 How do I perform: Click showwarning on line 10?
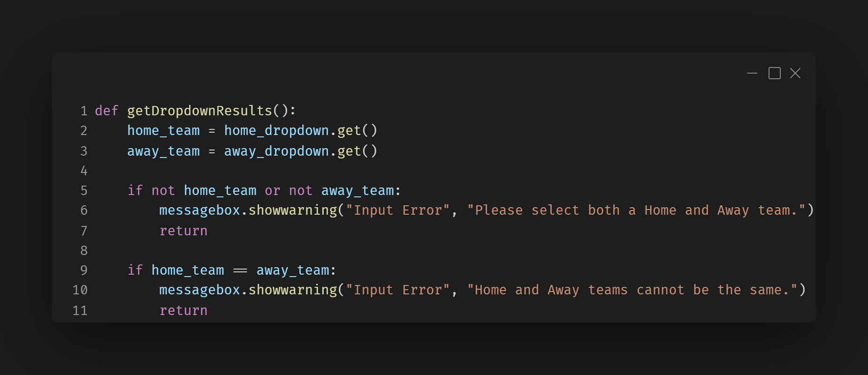click(x=293, y=290)
